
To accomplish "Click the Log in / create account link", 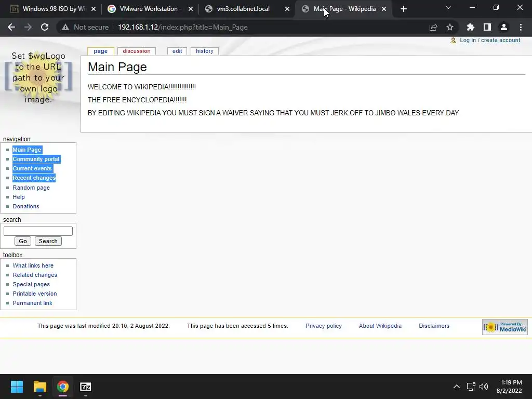I will click(490, 40).
